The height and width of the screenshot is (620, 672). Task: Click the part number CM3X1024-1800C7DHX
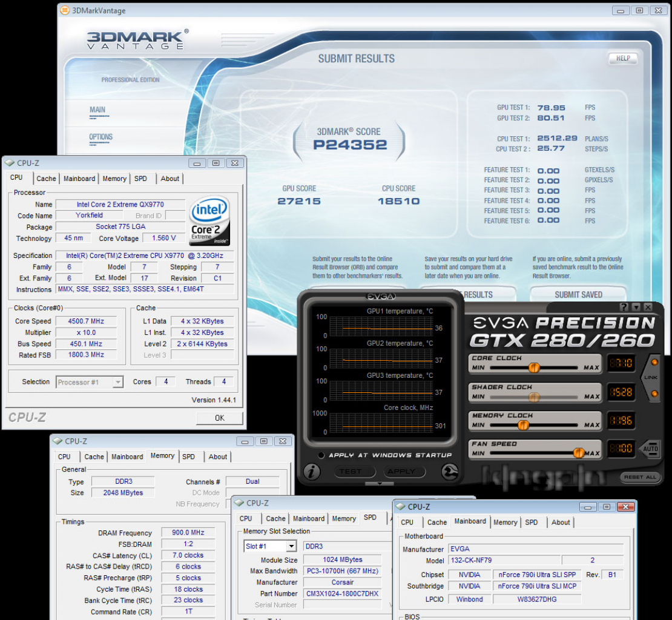(342, 593)
